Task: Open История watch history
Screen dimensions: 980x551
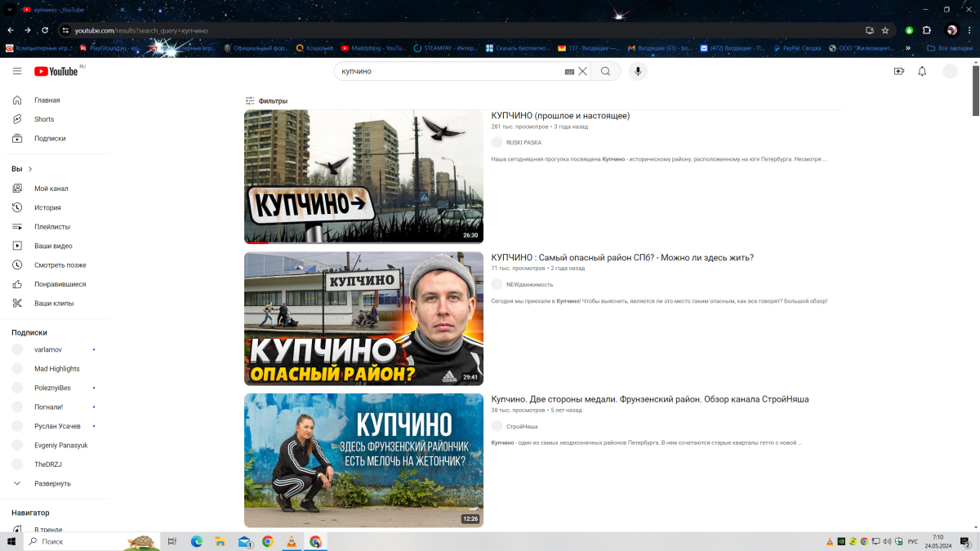Action: click(x=47, y=208)
